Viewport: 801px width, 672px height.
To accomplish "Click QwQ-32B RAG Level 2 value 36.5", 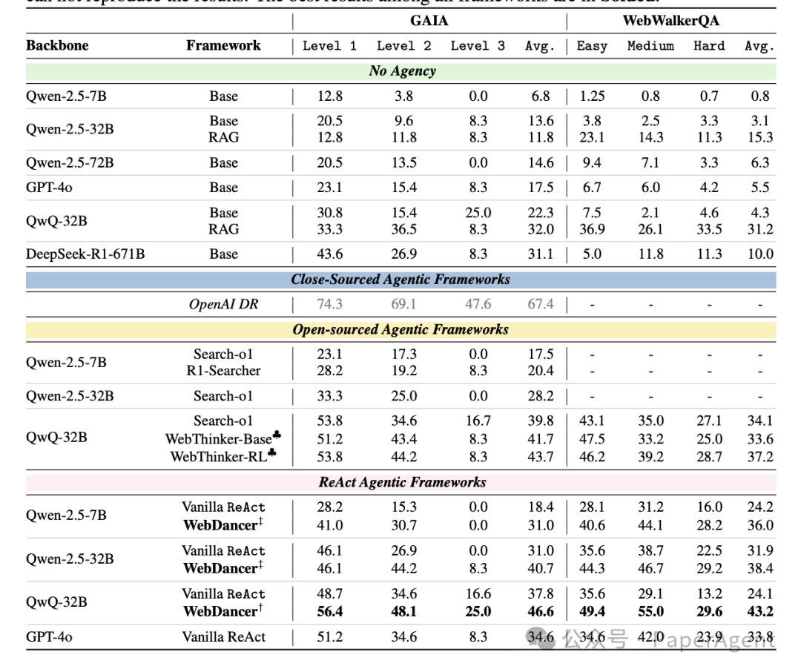I will pyautogui.click(x=404, y=229).
